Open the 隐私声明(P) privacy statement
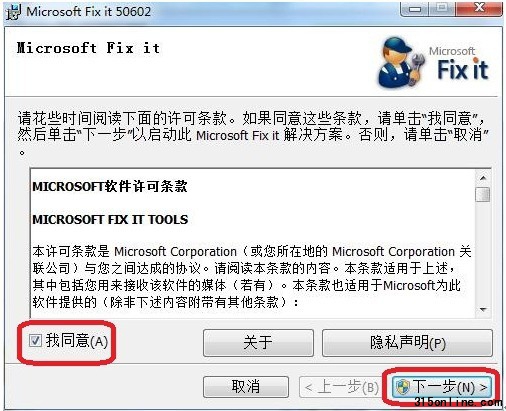Screen dimensions: 506x411 [407, 343]
